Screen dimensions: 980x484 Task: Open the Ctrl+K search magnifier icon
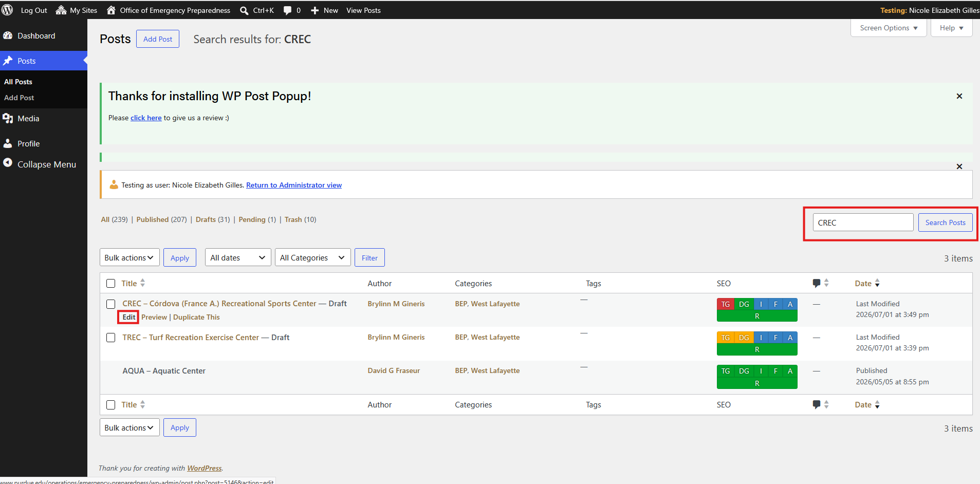pos(244,10)
